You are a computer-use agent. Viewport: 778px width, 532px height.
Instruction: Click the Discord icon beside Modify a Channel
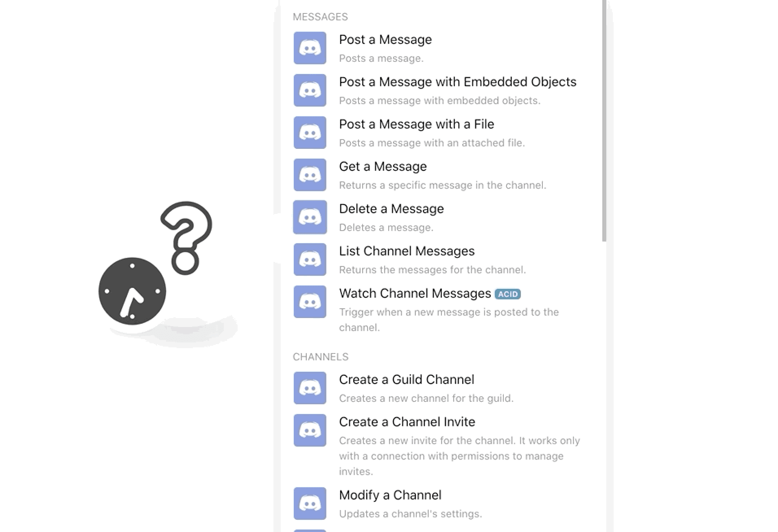point(310,503)
